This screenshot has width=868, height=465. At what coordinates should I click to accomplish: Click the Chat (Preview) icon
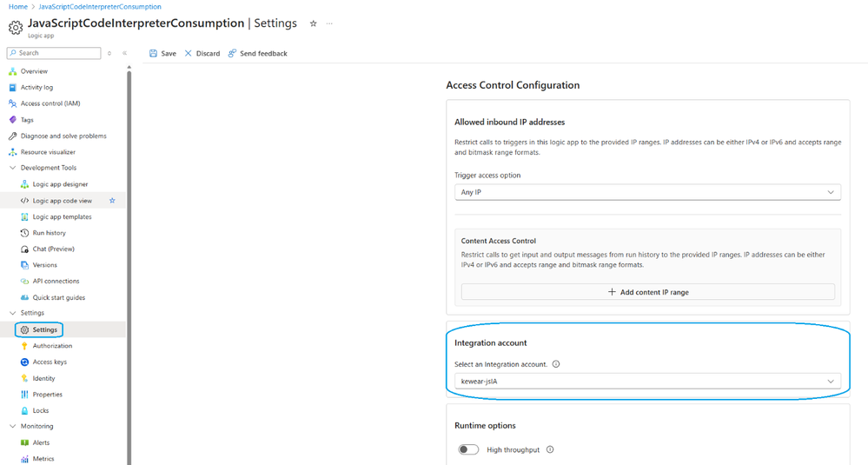(x=24, y=249)
